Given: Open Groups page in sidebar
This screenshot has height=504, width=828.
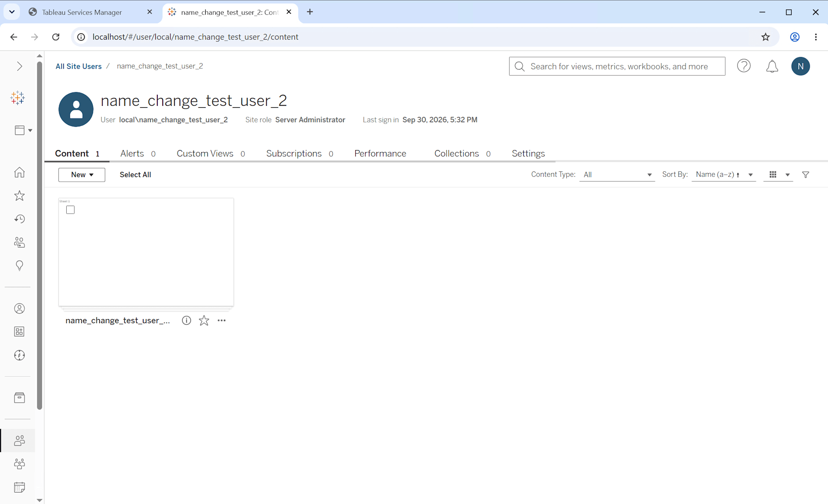Looking at the screenshot, I should coord(19,463).
